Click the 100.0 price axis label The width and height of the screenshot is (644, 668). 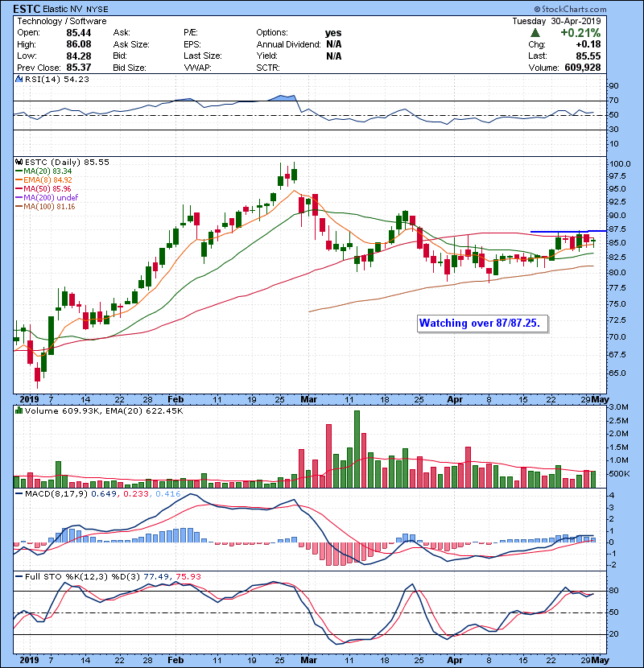pyautogui.click(x=620, y=164)
